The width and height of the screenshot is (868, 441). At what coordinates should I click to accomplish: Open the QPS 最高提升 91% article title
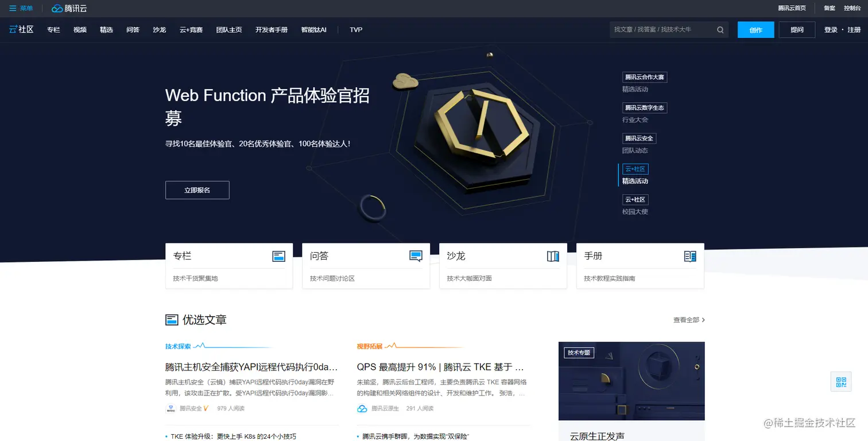pyautogui.click(x=440, y=367)
